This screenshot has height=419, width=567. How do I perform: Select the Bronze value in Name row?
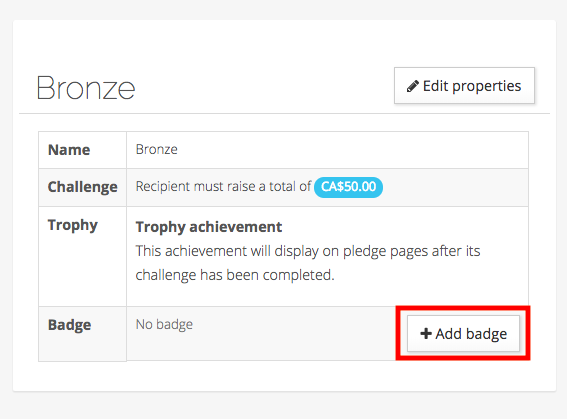click(x=157, y=149)
